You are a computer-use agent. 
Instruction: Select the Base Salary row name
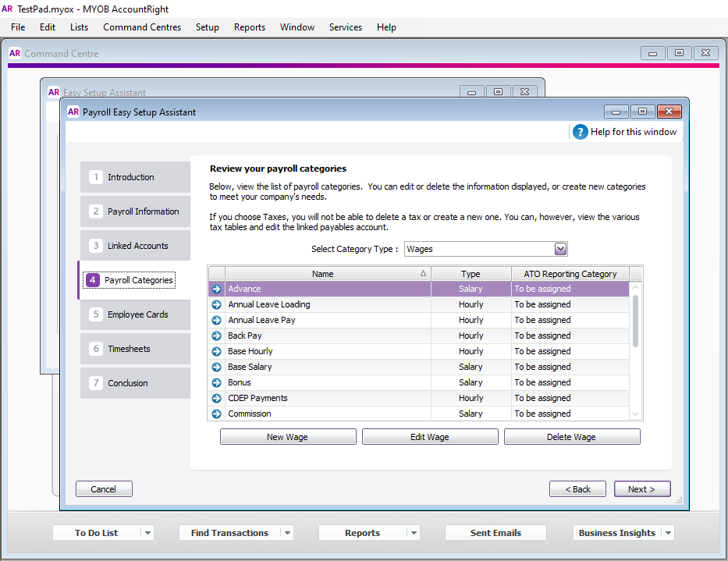click(250, 367)
